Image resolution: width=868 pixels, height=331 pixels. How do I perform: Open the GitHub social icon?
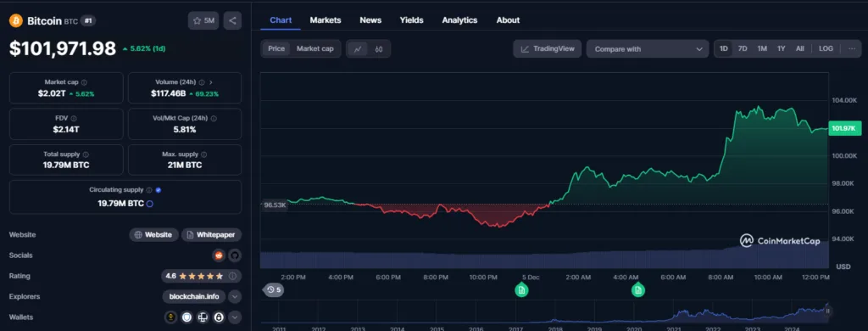[x=235, y=255]
